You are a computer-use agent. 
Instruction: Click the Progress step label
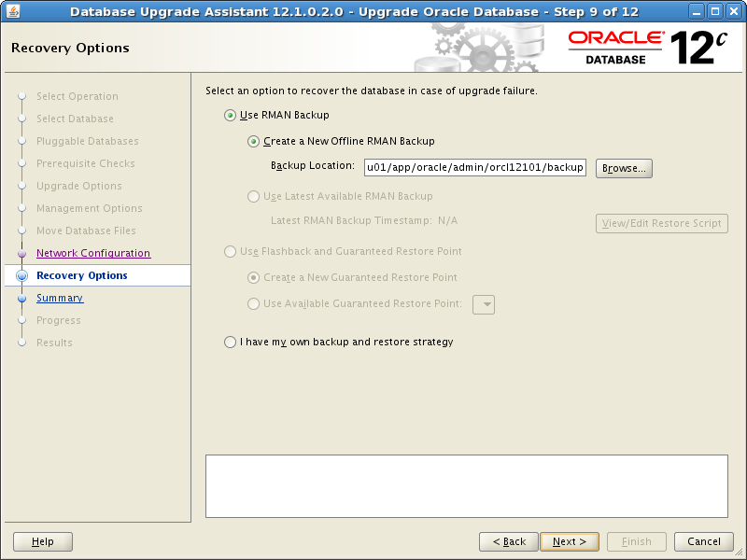click(x=59, y=320)
